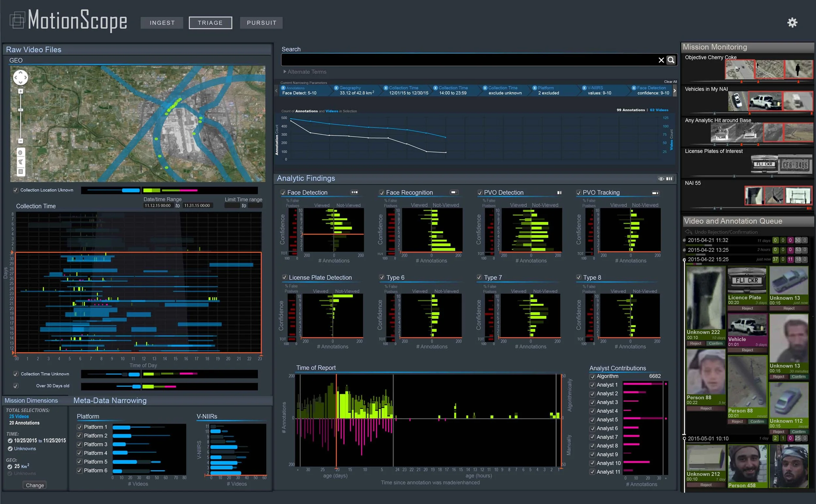Reject the Person 88 00:22 annotation

[706, 408]
